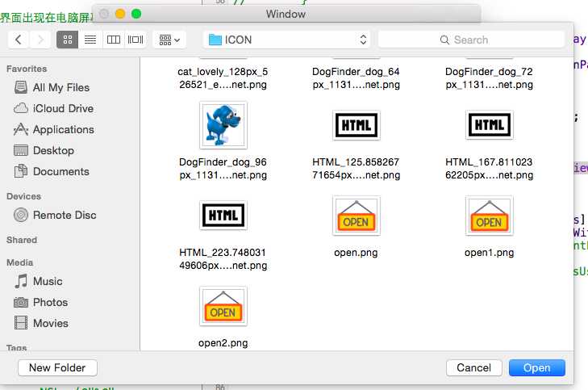
Task: Go forward with the right chevron button
Action: point(40,40)
